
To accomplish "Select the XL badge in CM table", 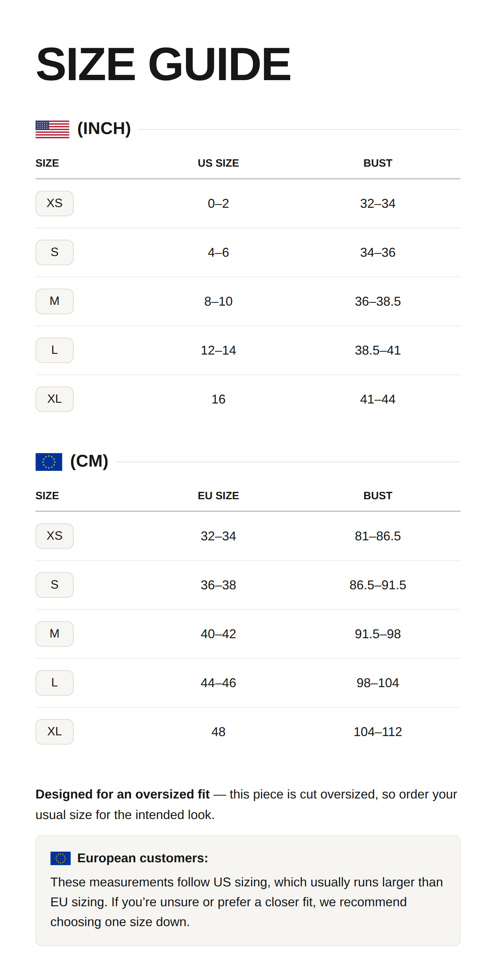I will point(54,731).
